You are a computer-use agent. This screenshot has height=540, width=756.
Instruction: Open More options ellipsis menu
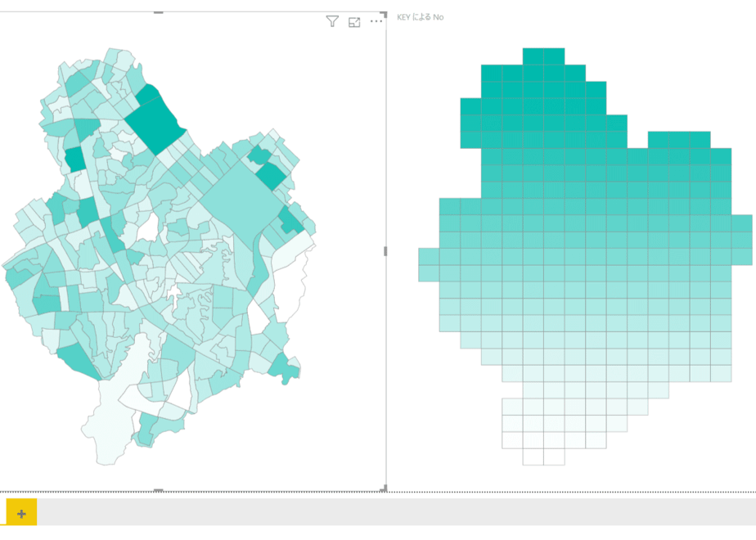(x=376, y=21)
